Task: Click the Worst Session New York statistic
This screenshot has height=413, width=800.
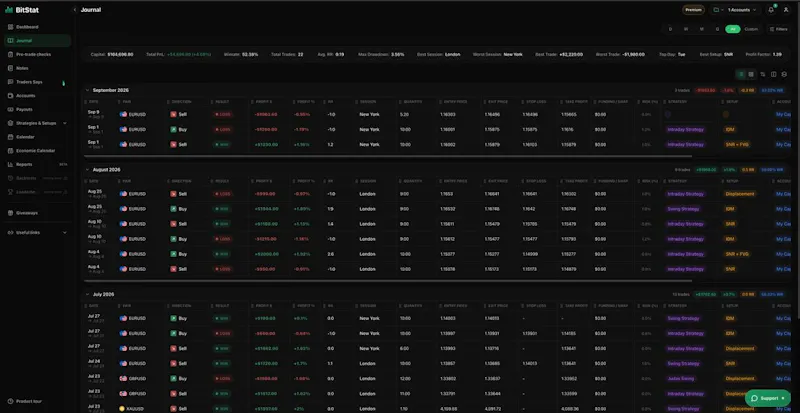Action: click(x=497, y=54)
